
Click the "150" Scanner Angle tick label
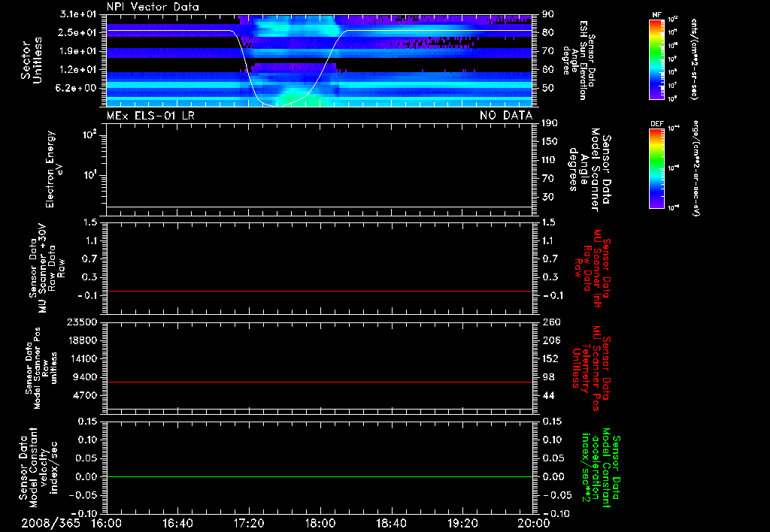coord(550,141)
